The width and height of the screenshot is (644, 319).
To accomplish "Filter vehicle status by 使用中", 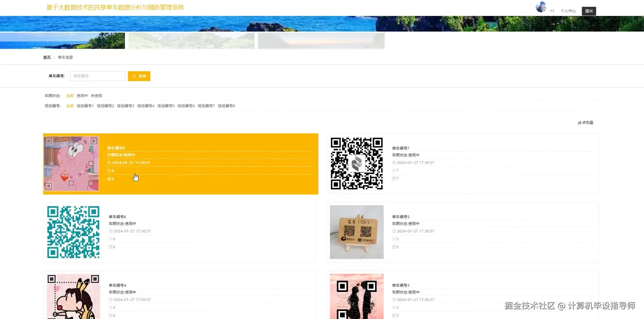I will (82, 96).
